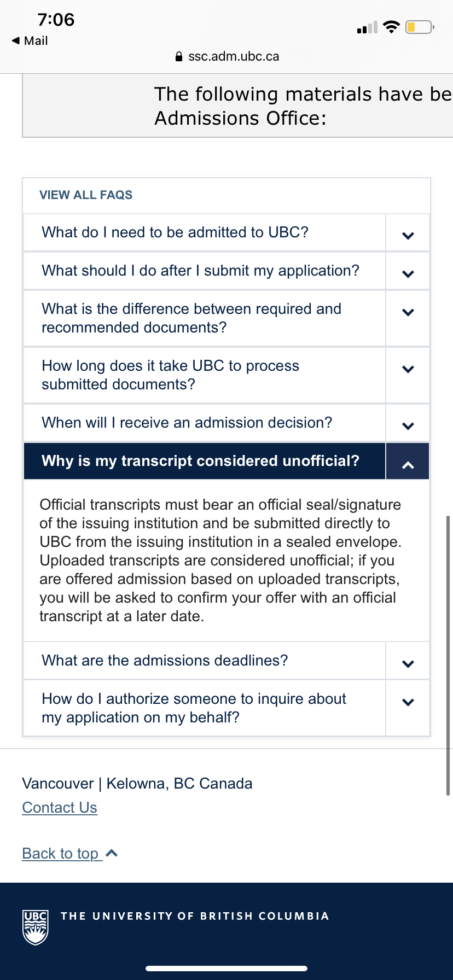
Task: Follow the Back to top link
Action: pyautogui.click(x=60, y=854)
